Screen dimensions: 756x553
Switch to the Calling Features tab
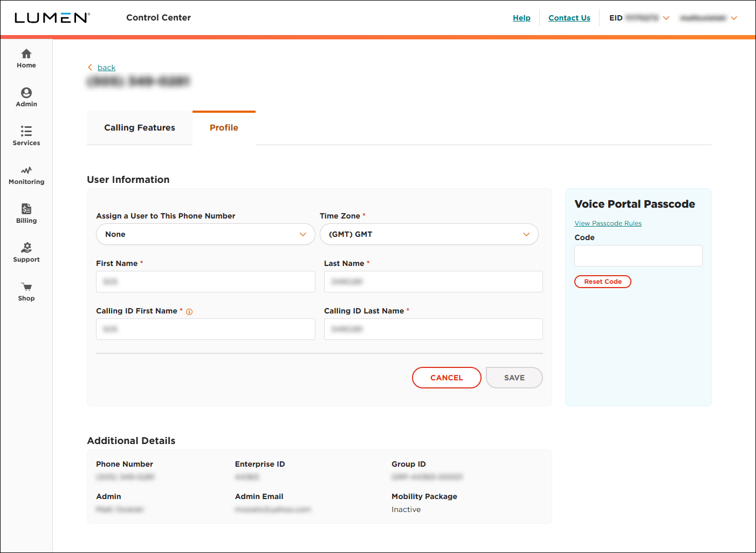[139, 127]
